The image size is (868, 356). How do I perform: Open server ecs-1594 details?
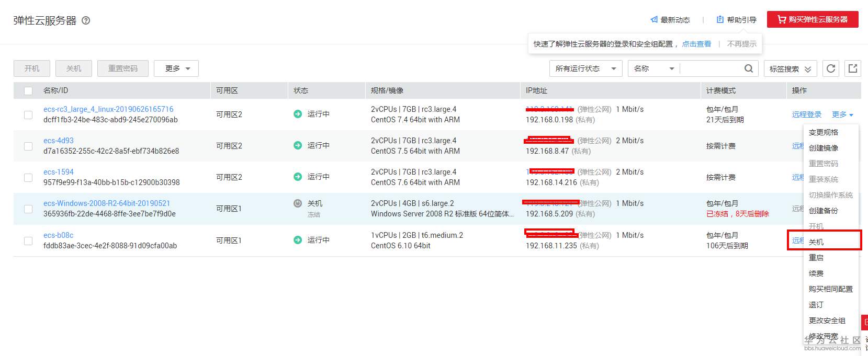pos(59,172)
